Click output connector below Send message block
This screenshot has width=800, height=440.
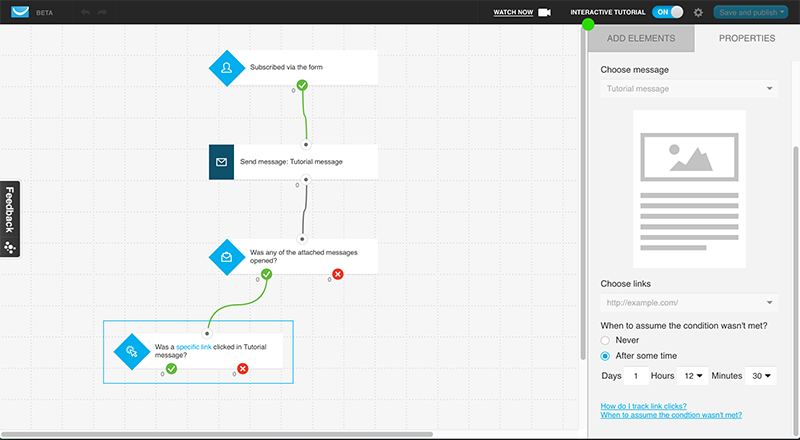coord(306,180)
